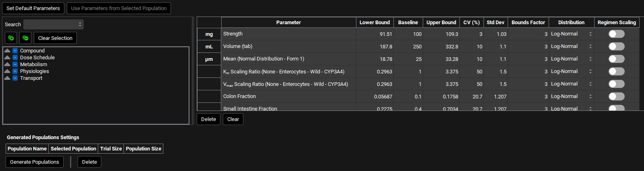Open the Search combo box stepper
Viewport: 644px width, 171px height.
click(80, 24)
